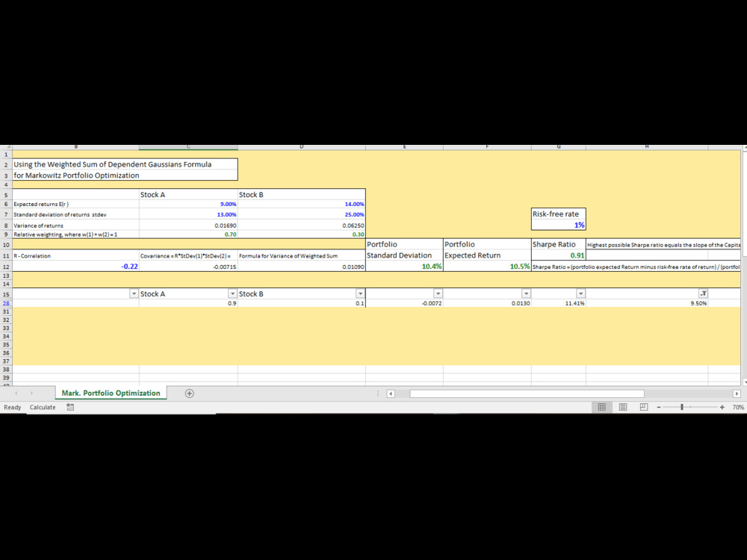Select the Expected returns E(r) label cell

click(75, 204)
